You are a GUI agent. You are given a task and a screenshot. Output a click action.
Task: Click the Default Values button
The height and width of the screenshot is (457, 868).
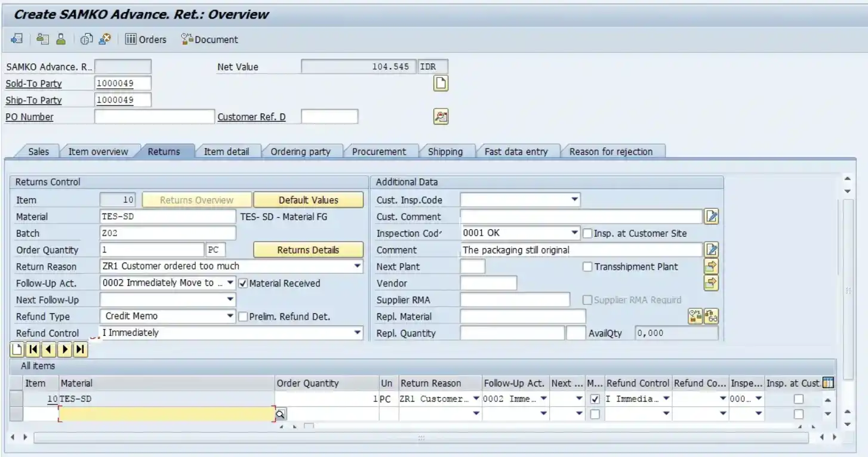point(308,199)
